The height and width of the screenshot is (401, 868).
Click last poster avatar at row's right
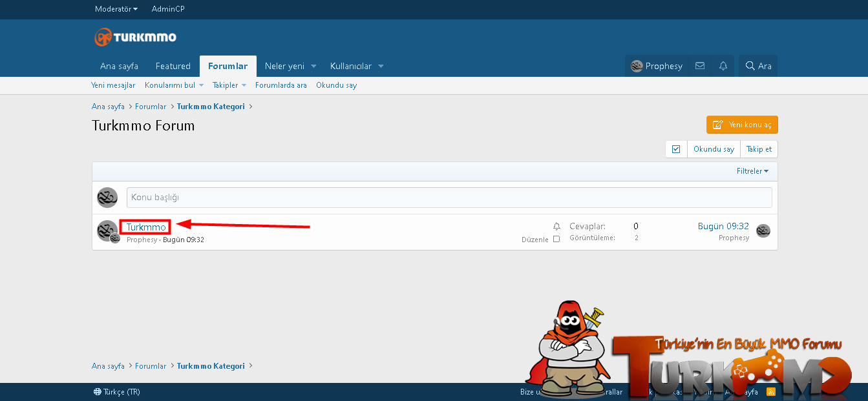[763, 231]
